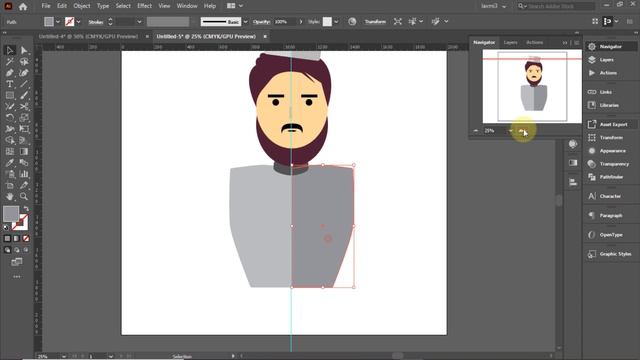The height and width of the screenshot is (360, 640).
Task: Switch to the Layers tab
Action: (510, 42)
